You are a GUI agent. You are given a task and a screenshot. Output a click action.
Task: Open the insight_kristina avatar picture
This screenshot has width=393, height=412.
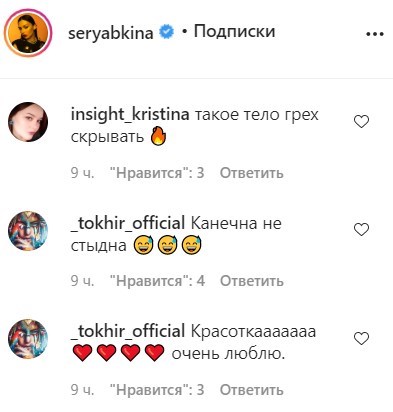[28, 122]
